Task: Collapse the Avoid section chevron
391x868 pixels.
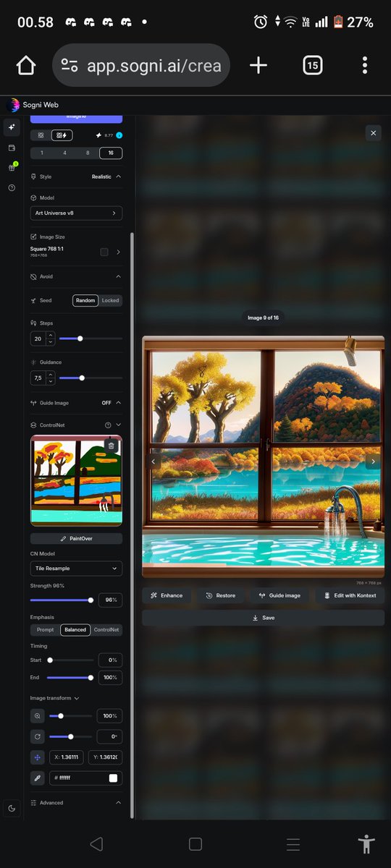Action: 119,276
